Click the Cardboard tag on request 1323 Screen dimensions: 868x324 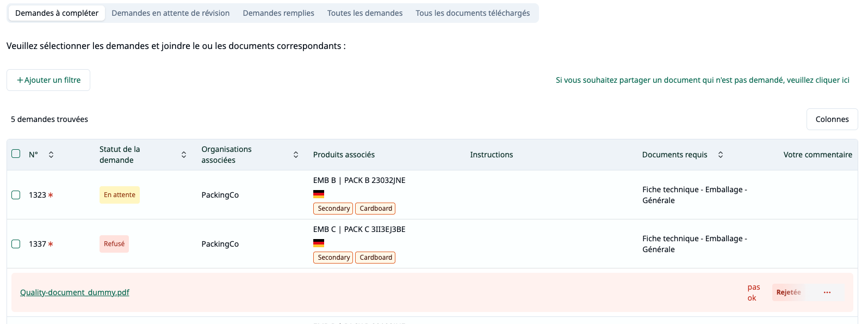(x=375, y=209)
